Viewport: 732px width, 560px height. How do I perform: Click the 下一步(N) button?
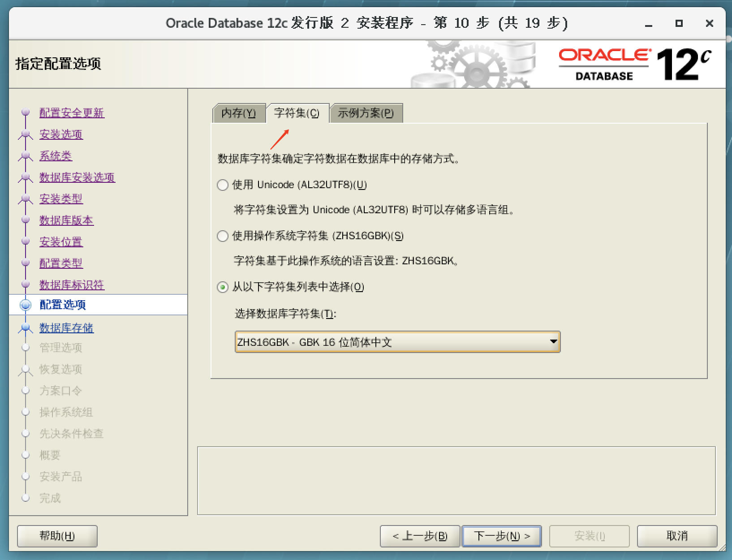[501, 536]
